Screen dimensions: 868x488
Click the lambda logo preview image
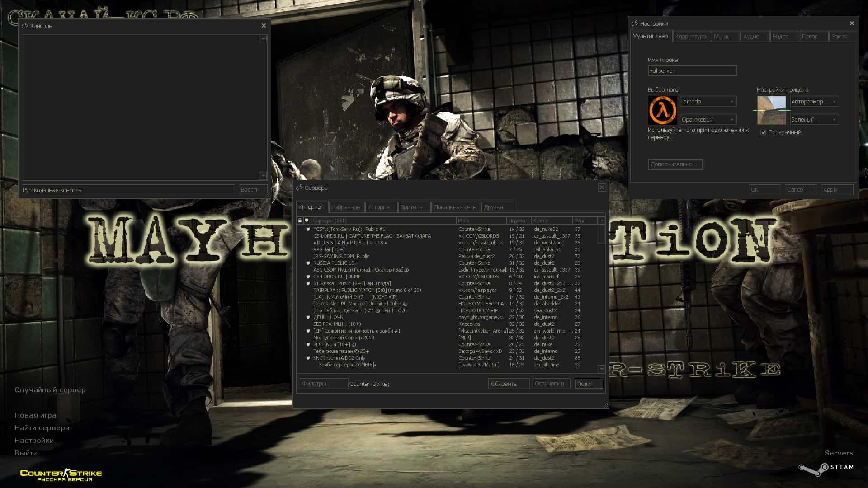(662, 110)
